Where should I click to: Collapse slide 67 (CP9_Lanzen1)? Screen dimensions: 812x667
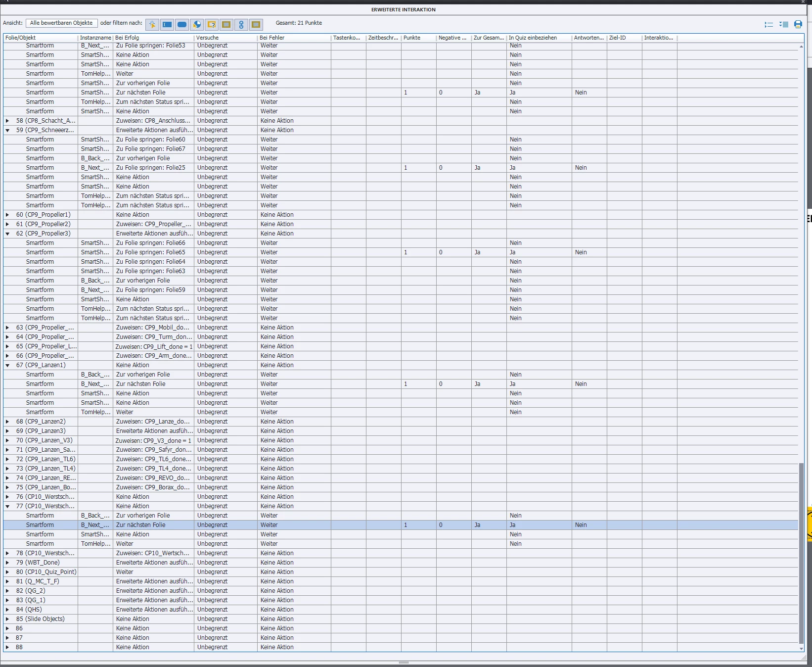[7, 365]
